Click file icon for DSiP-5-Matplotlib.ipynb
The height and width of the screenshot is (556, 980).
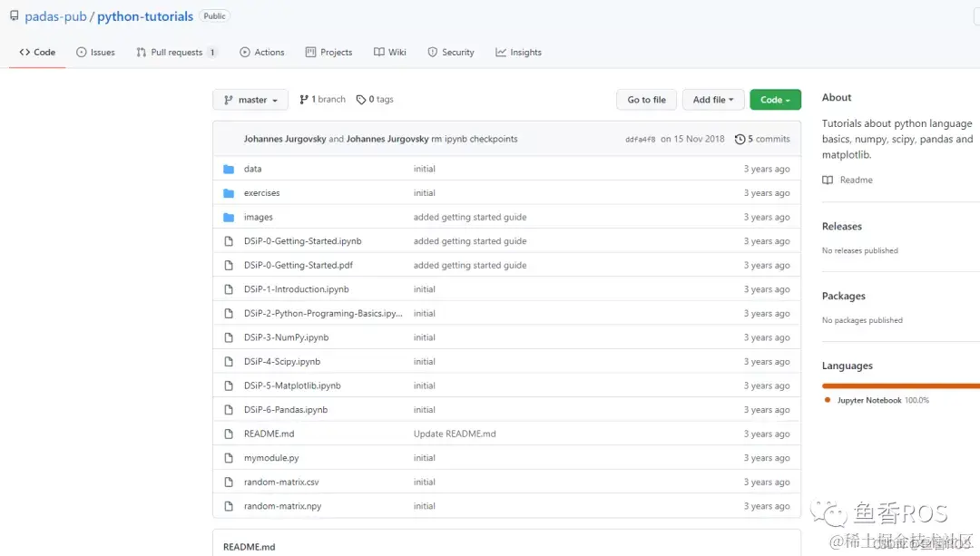(x=229, y=385)
